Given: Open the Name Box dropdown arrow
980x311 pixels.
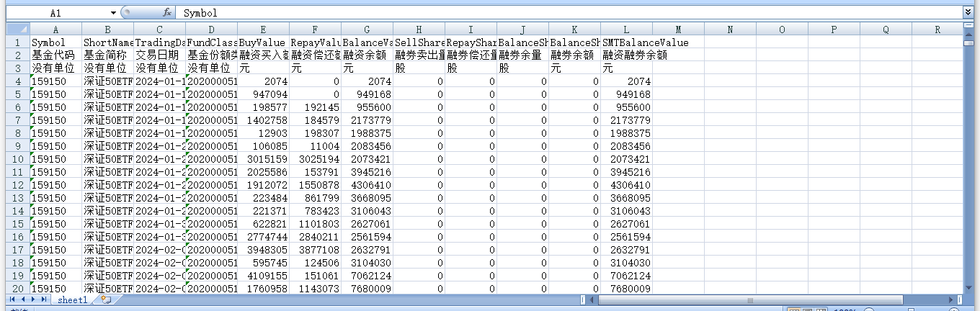Looking at the screenshot, I should click(113, 13).
